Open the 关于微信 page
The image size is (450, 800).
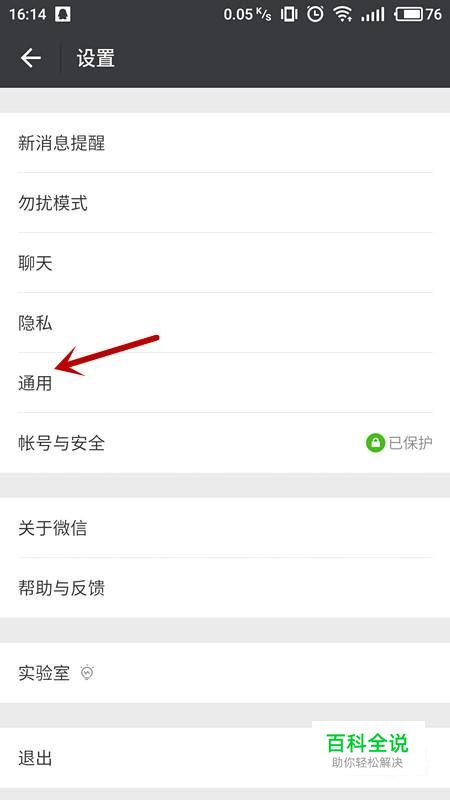point(225,528)
